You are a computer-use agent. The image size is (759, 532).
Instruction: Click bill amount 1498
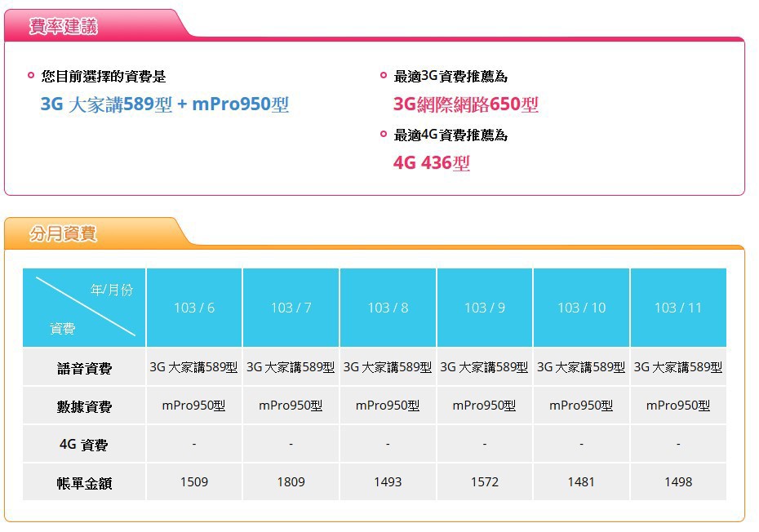click(678, 482)
